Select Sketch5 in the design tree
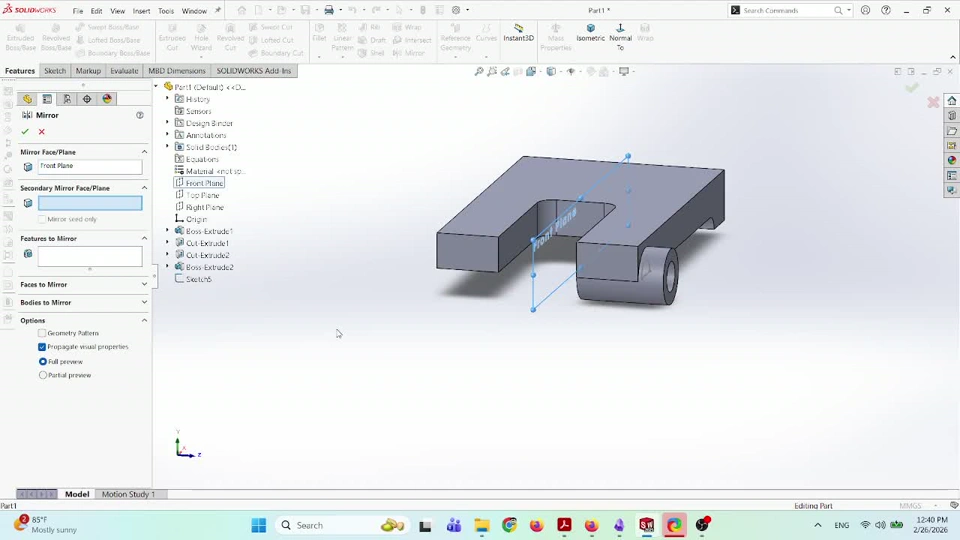This screenshot has height=540, width=960. coord(199,279)
